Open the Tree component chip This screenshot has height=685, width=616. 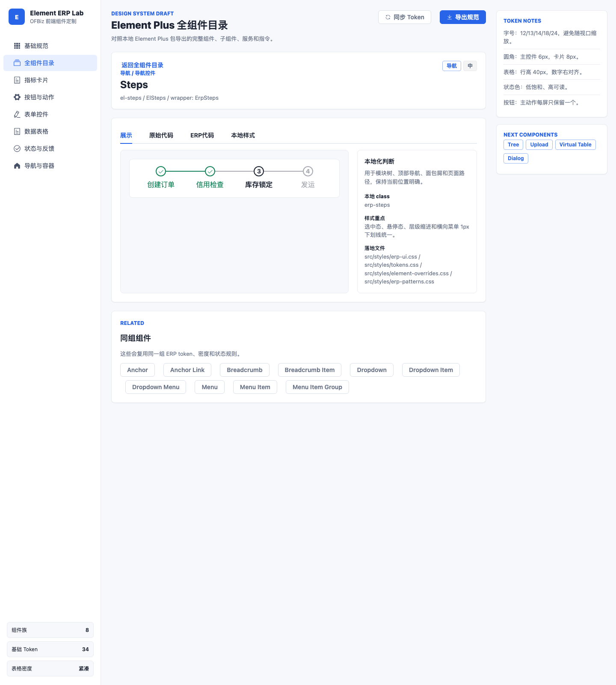pos(513,145)
